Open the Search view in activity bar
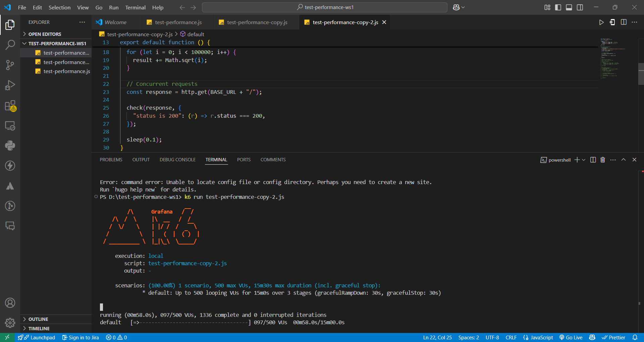This screenshot has width=644, height=342. point(10,45)
